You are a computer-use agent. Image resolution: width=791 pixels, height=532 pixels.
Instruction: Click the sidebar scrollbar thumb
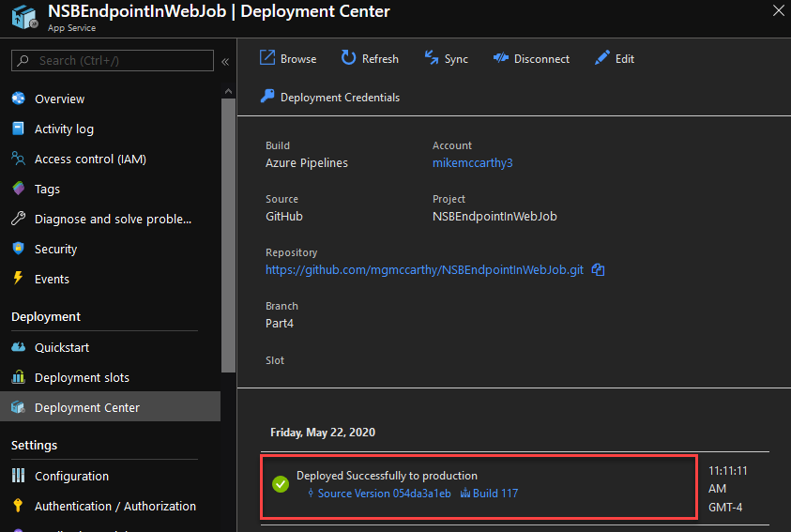point(229,235)
